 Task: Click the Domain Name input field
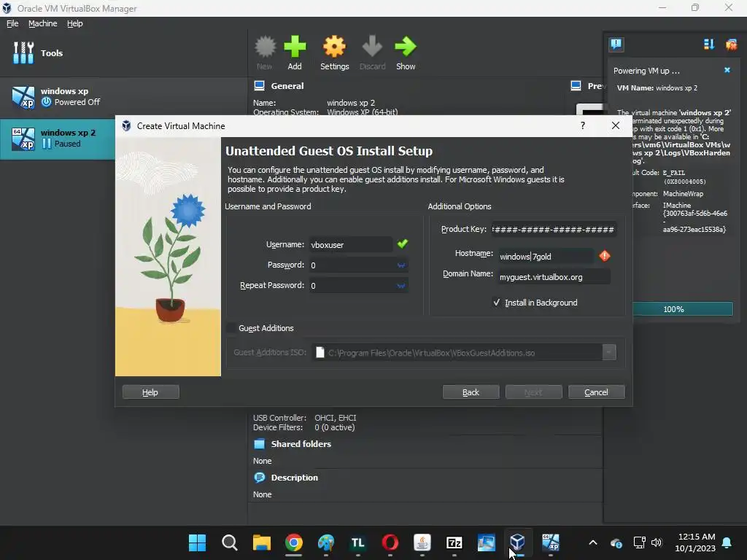554,276
